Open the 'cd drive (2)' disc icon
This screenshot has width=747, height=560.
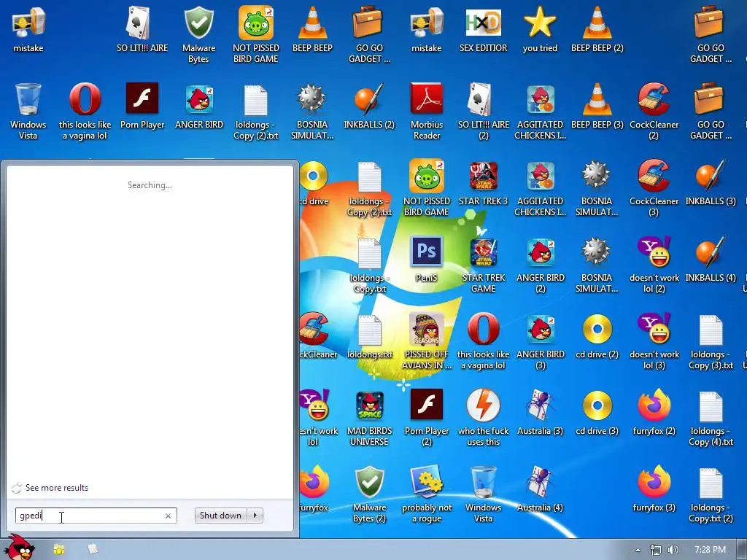click(x=597, y=335)
